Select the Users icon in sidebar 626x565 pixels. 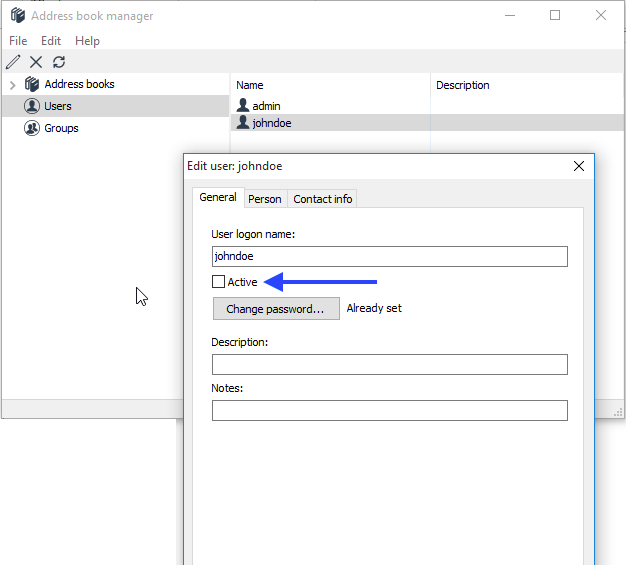[32, 106]
